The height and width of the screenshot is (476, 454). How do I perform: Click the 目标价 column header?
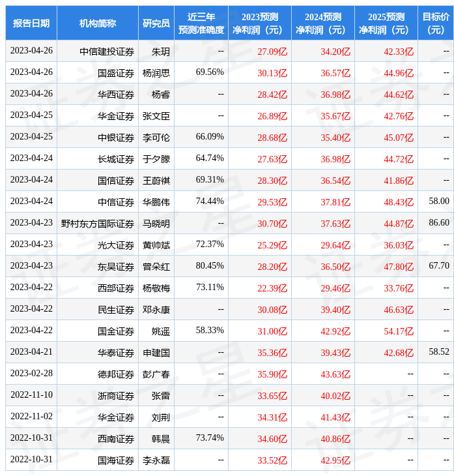tap(435, 23)
